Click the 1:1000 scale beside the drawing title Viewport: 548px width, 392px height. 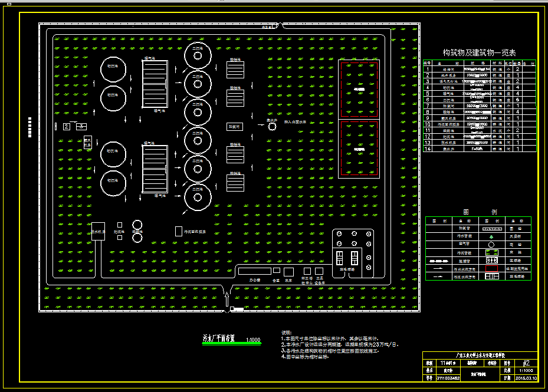(253, 340)
